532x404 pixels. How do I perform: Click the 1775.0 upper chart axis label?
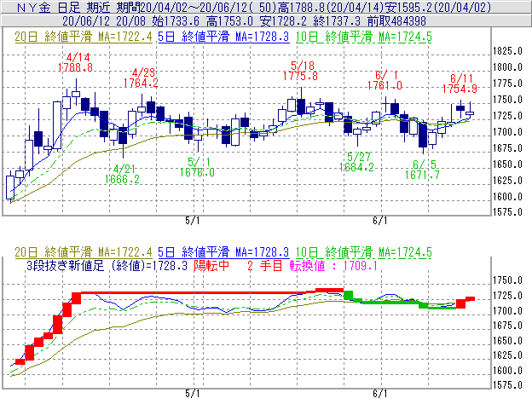[x=507, y=84]
